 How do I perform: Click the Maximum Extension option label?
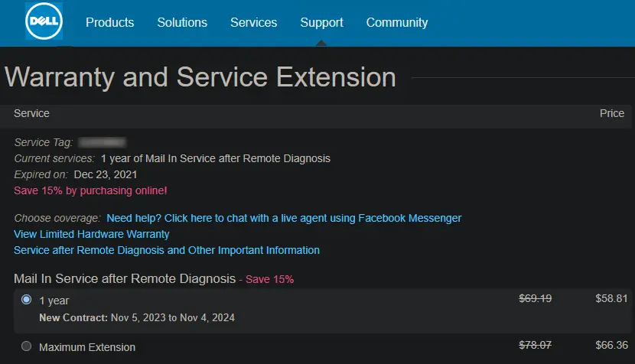pos(87,347)
